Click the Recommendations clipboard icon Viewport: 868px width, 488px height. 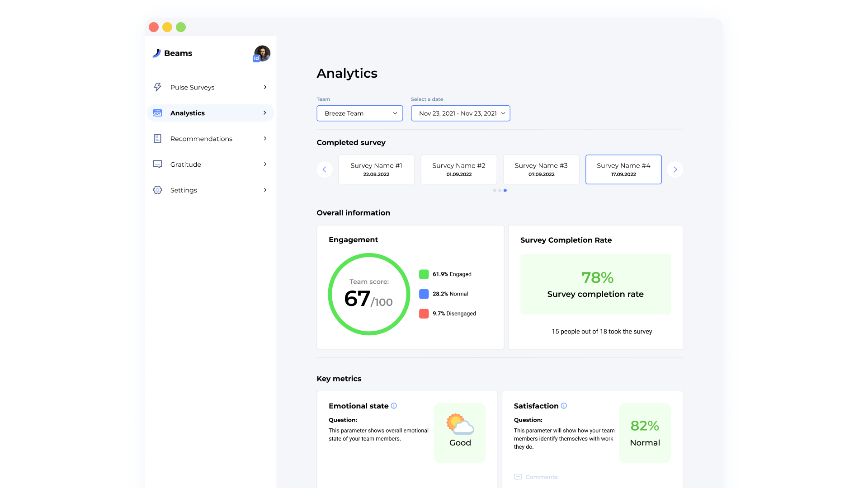(157, 138)
